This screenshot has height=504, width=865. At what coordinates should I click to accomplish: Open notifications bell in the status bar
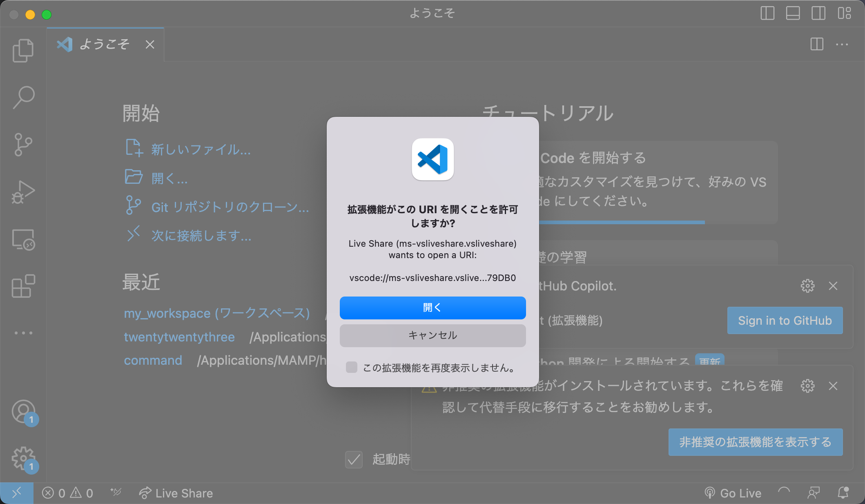[843, 493]
